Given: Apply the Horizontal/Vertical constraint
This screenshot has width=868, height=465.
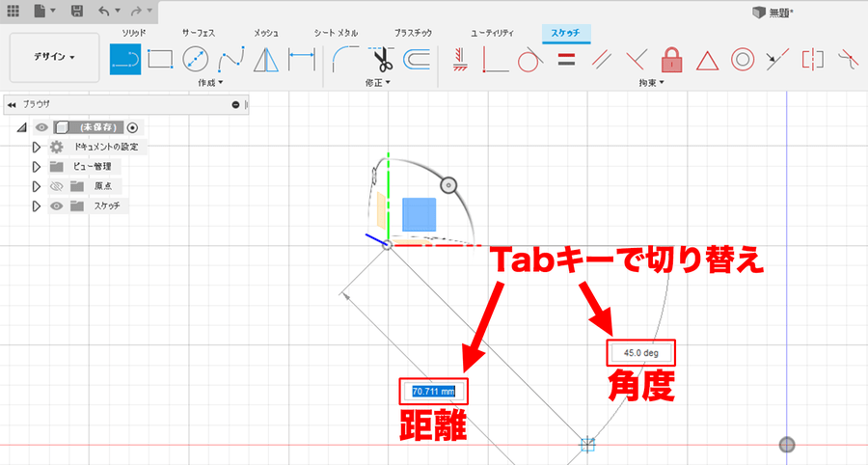Looking at the screenshot, I should 461,59.
